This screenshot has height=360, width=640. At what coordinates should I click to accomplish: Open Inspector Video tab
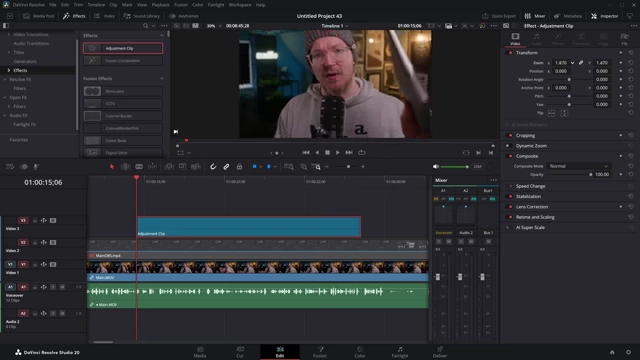coord(515,39)
